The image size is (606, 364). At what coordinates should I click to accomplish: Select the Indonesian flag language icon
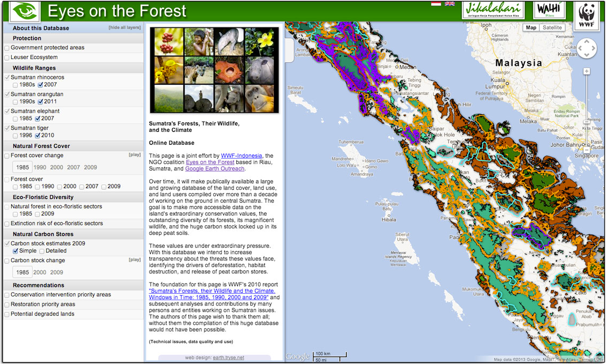click(436, 4)
